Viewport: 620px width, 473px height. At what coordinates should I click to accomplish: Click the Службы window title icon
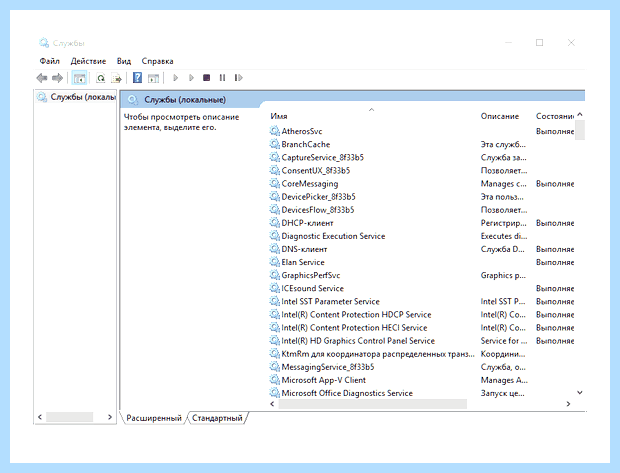pos(43,42)
